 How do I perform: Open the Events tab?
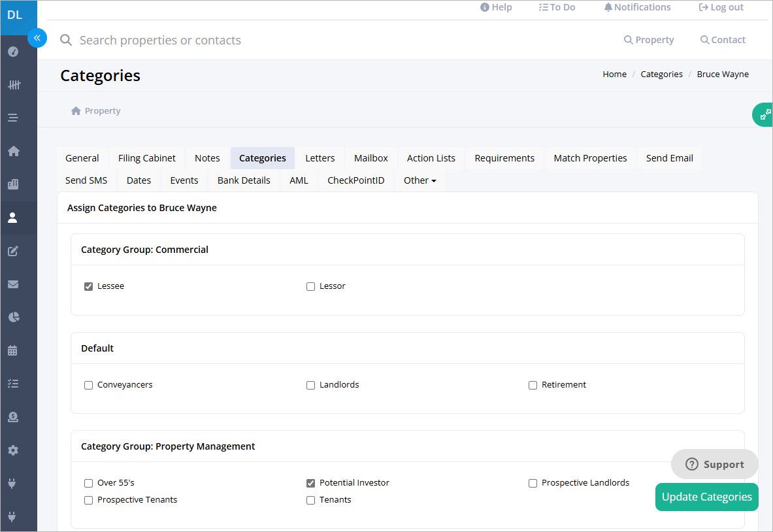pos(184,180)
